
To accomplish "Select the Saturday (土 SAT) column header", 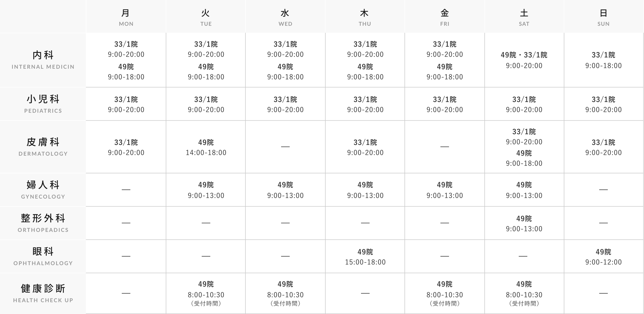I will point(524,17).
